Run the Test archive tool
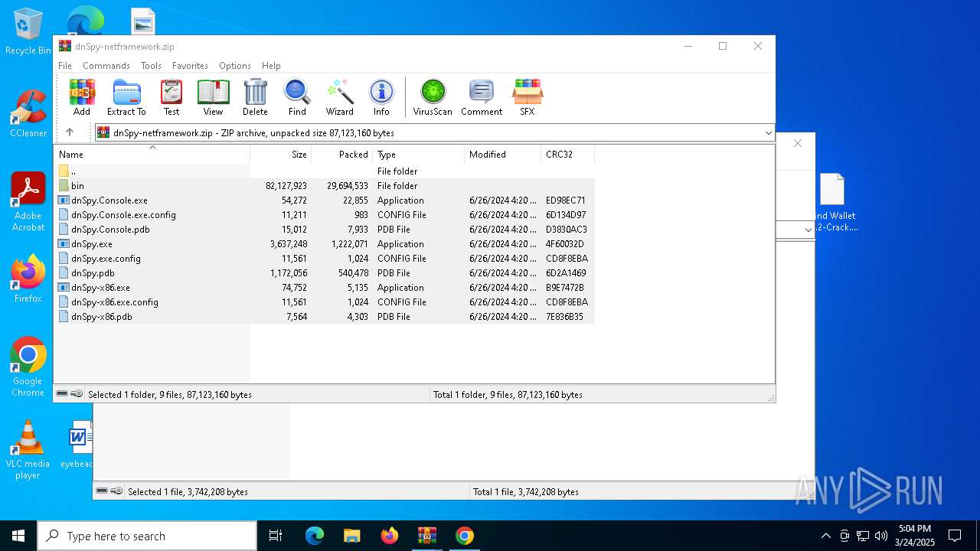The image size is (980, 551). (171, 97)
